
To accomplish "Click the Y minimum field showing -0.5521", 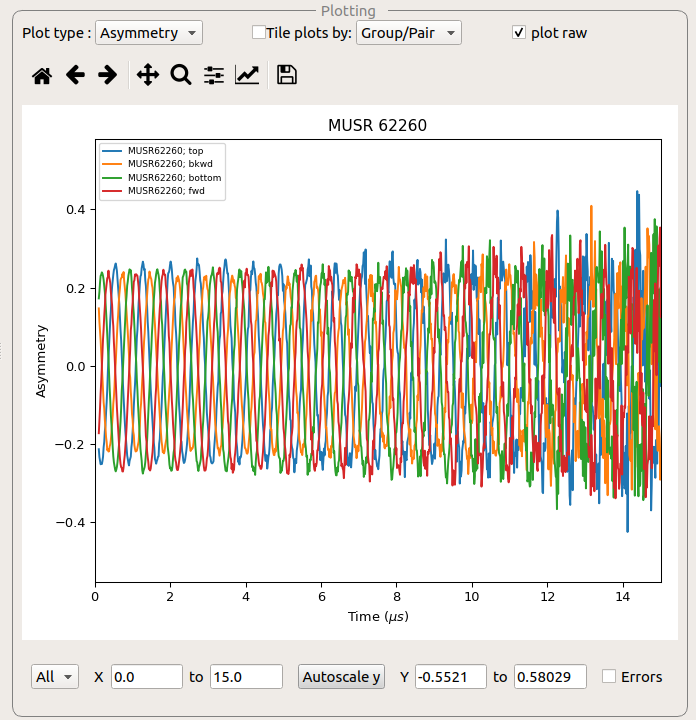I will tap(450, 677).
